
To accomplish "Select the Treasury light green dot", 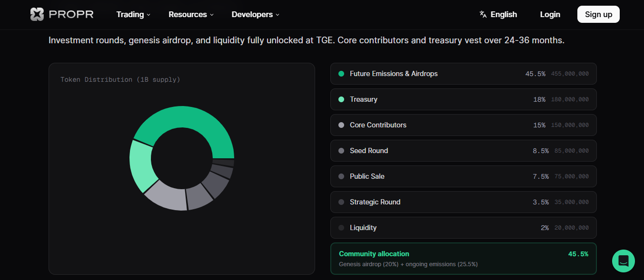I will tap(341, 99).
